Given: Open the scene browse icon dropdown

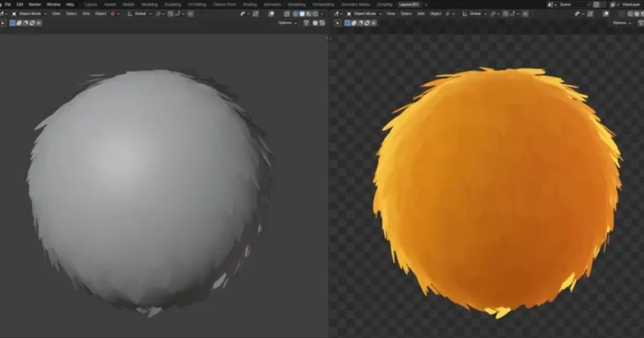Looking at the screenshot, I should (x=552, y=4).
